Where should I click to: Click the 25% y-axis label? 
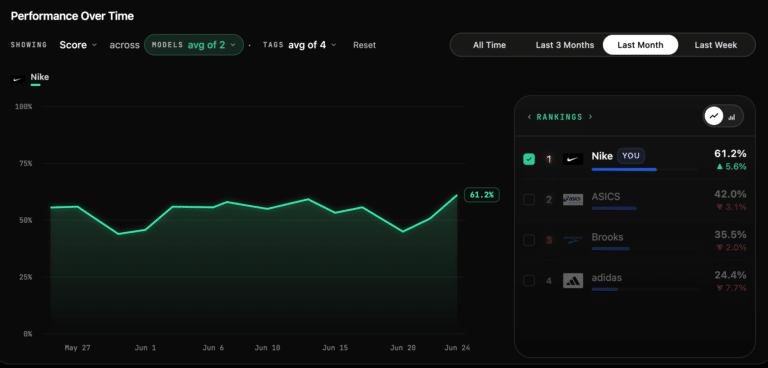pyautogui.click(x=26, y=277)
